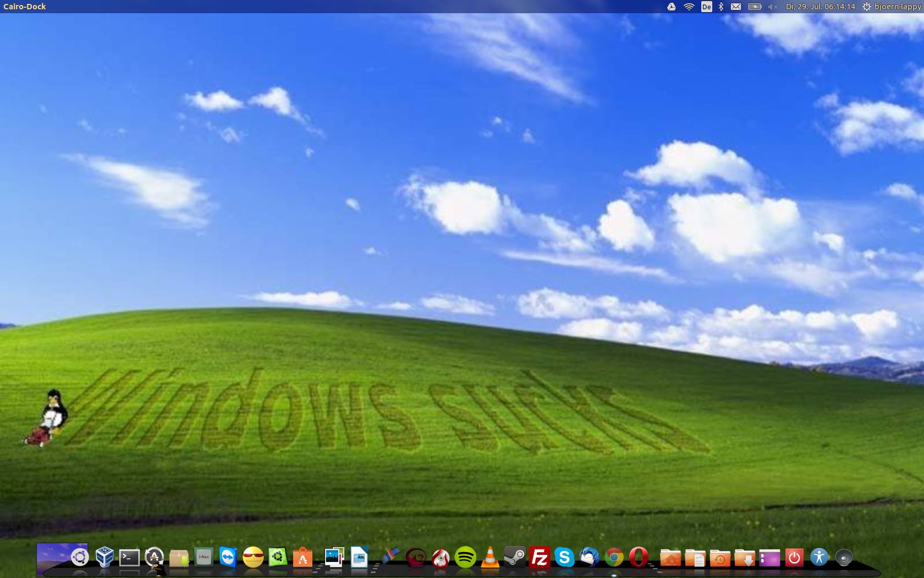Screen dimensions: 924x578
Task: Open Thunderbird mail client
Action: (589, 558)
